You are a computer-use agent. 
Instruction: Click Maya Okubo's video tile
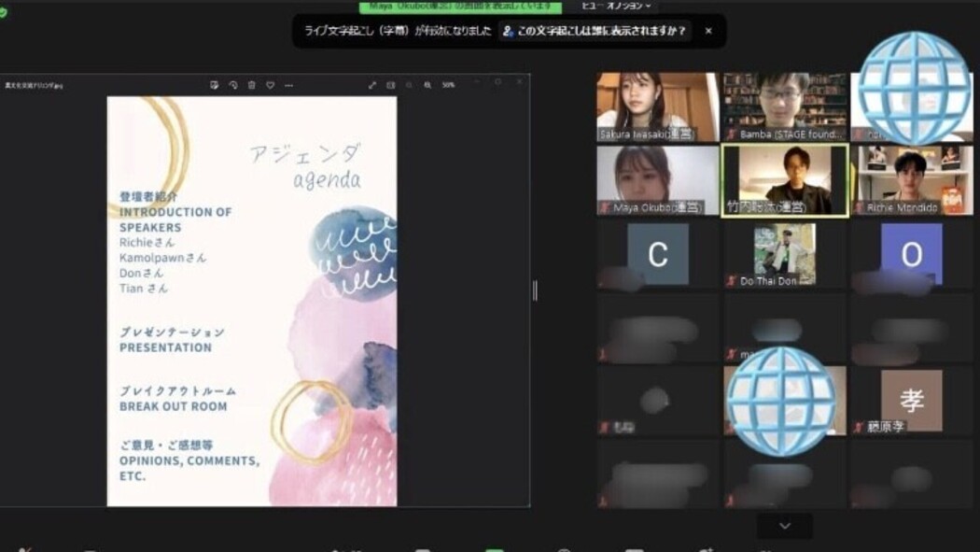pos(657,179)
